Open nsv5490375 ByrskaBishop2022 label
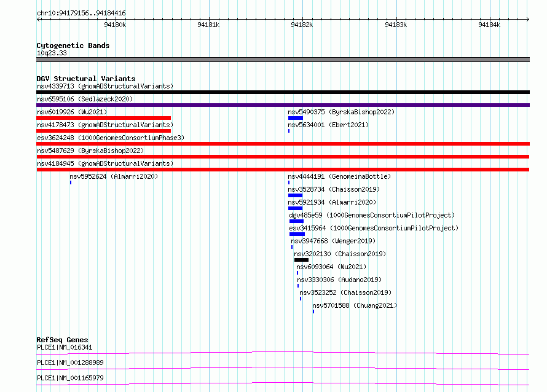 (341, 112)
